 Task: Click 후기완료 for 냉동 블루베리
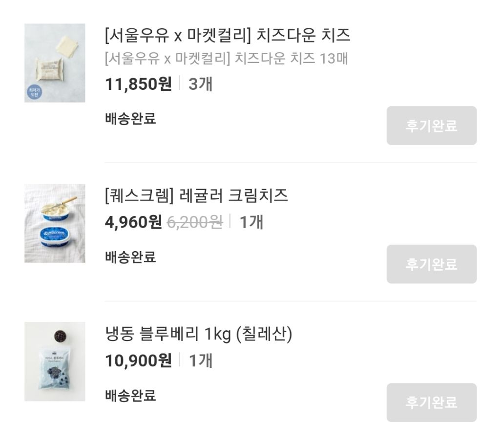[431, 402]
